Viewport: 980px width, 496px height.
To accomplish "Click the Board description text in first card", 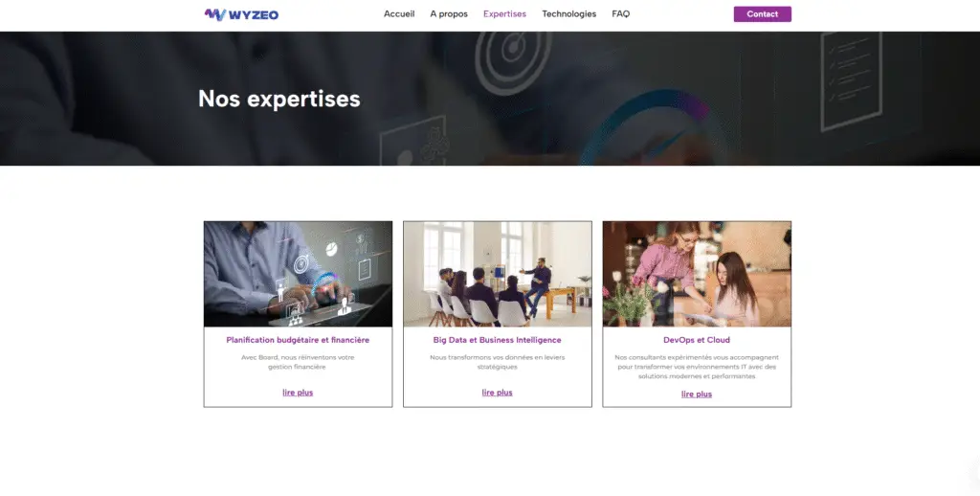I will pos(298,362).
